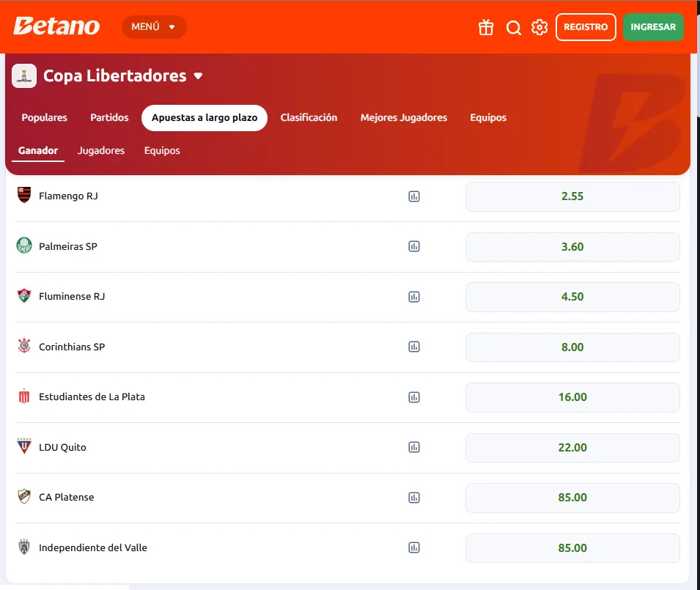700x590 pixels.
Task: Click the CA Platense team name
Action: pos(67,497)
